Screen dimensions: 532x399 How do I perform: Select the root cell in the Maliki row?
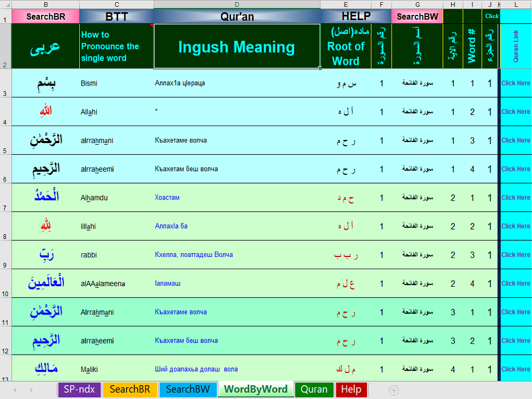pos(346,368)
